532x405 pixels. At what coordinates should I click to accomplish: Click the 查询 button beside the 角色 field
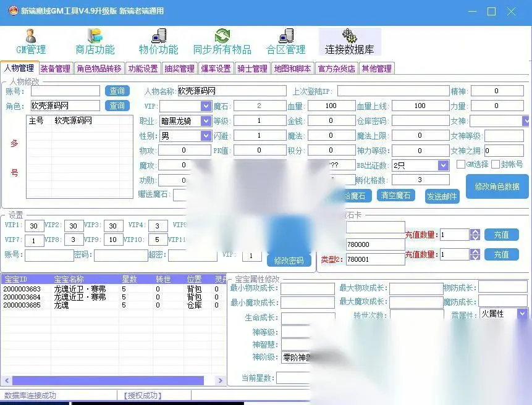117,106
